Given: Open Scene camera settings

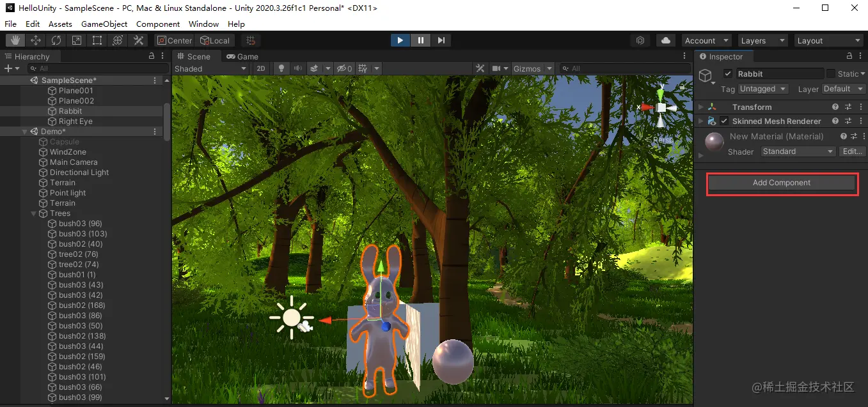Looking at the screenshot, I should click(500, 68).
